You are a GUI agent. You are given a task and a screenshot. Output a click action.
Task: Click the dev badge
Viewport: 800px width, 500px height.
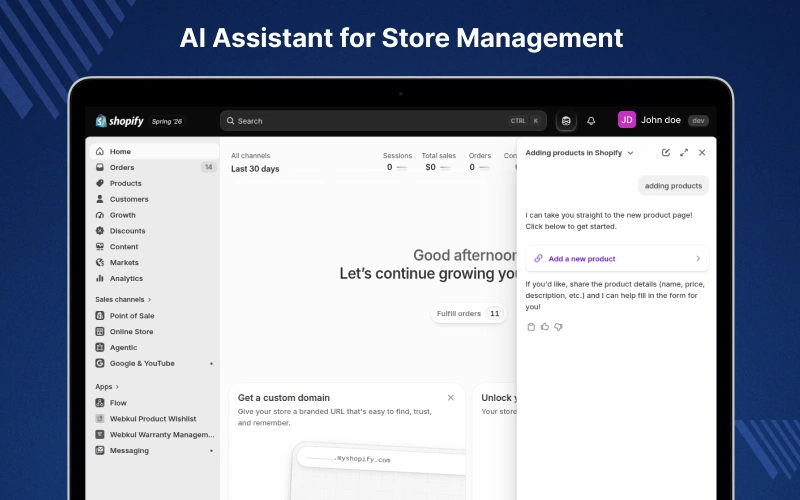point(698,120)
